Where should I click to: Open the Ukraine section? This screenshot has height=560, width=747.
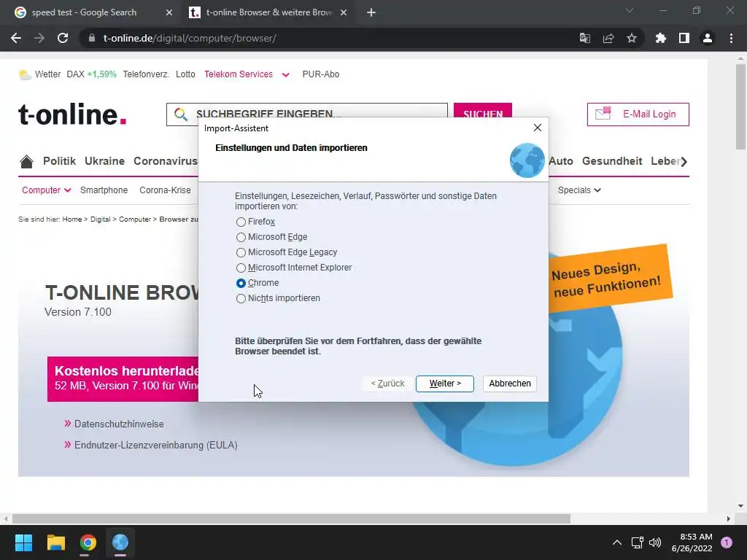point(105,161)
